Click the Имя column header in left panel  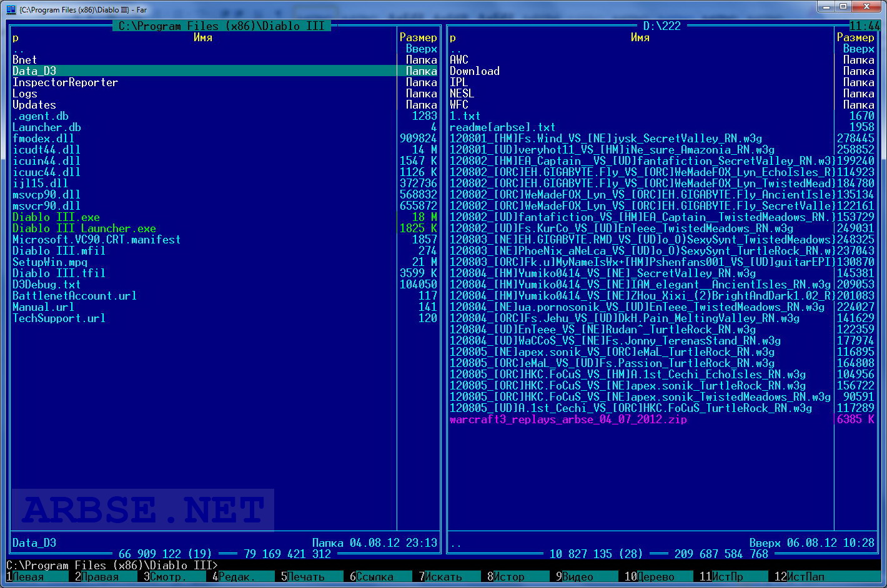click(203, 37)
